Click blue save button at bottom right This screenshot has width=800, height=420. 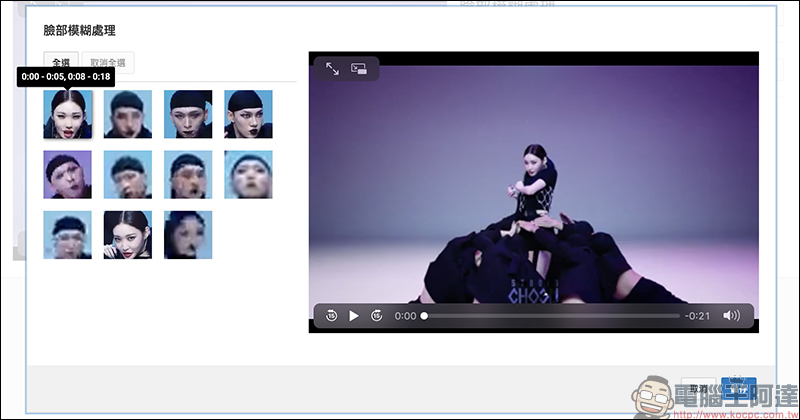tap(738, 389)
